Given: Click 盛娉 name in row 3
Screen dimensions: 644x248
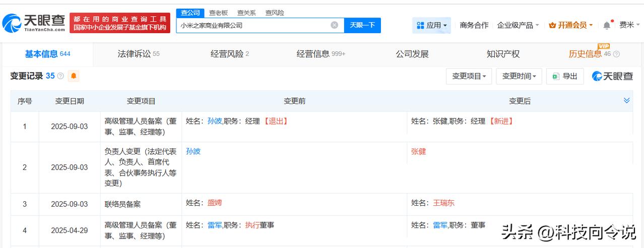Looking at the screenshot, I should pyautogui.click(x=215, y=203).
